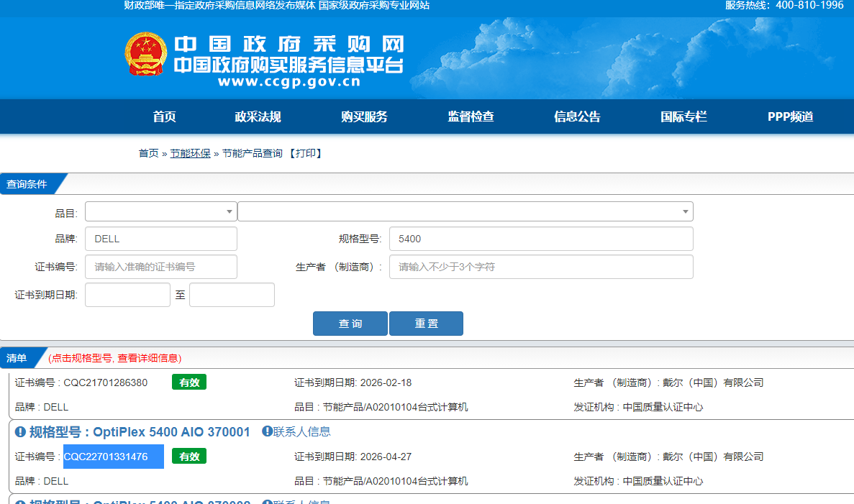Click the 查询 search button
The width and height of the screenshot is (854, 504).
tap(350, 324)
